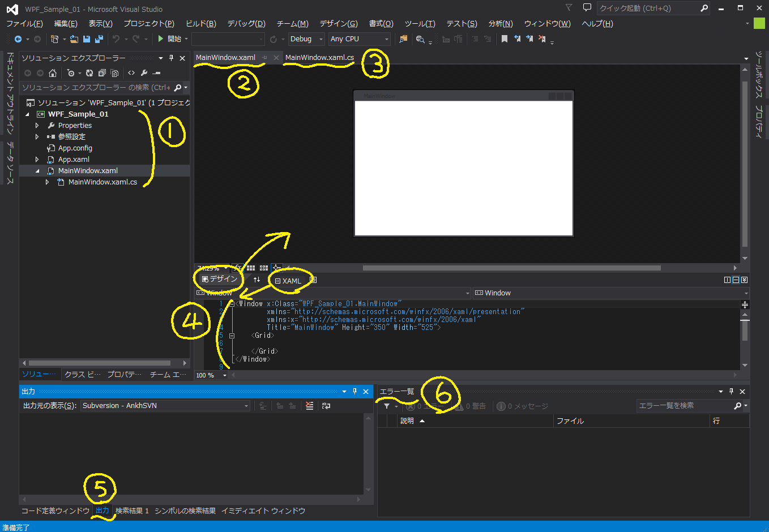The height and width of the screenshot is (532, 769).
Task: Click the Navigate Backward toolbar arrow
Action: pos(18,39)
